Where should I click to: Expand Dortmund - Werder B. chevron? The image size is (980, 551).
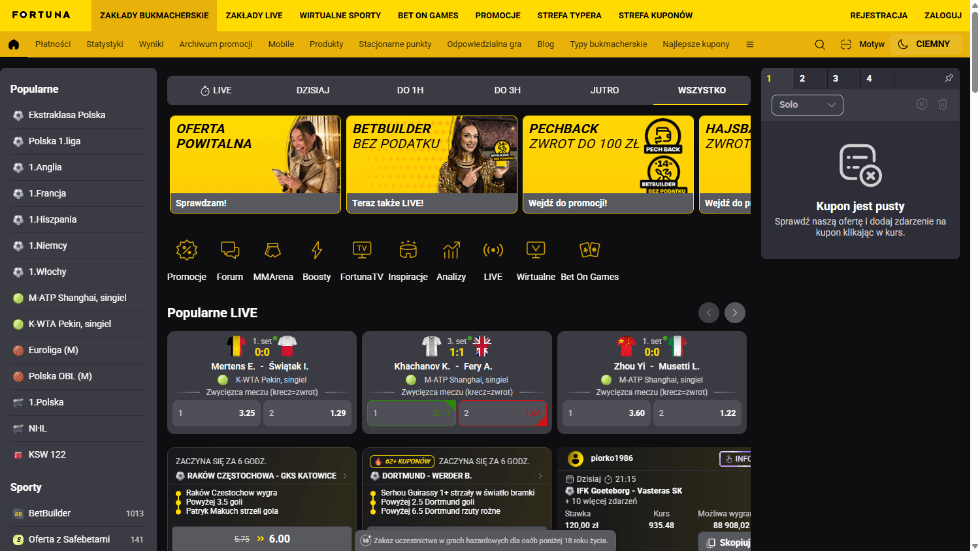[540, 476]
